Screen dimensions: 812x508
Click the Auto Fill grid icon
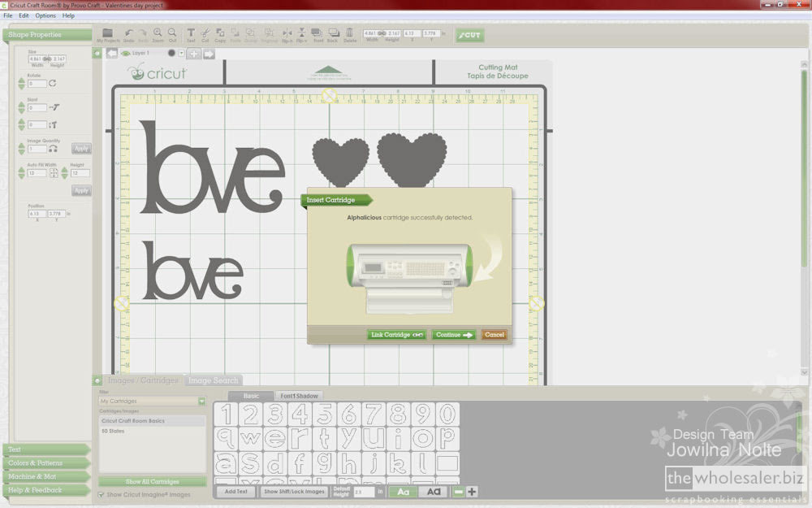[54, 173]
